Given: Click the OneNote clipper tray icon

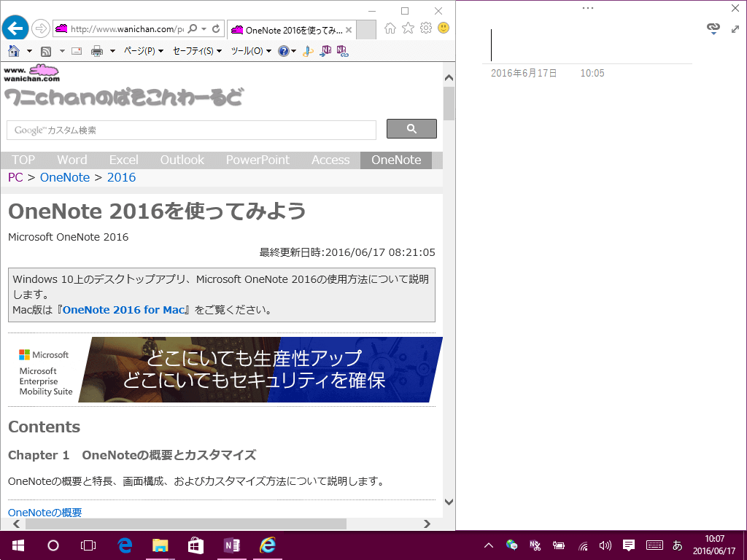Looking at the screenshot, I should tap(535, 545).
